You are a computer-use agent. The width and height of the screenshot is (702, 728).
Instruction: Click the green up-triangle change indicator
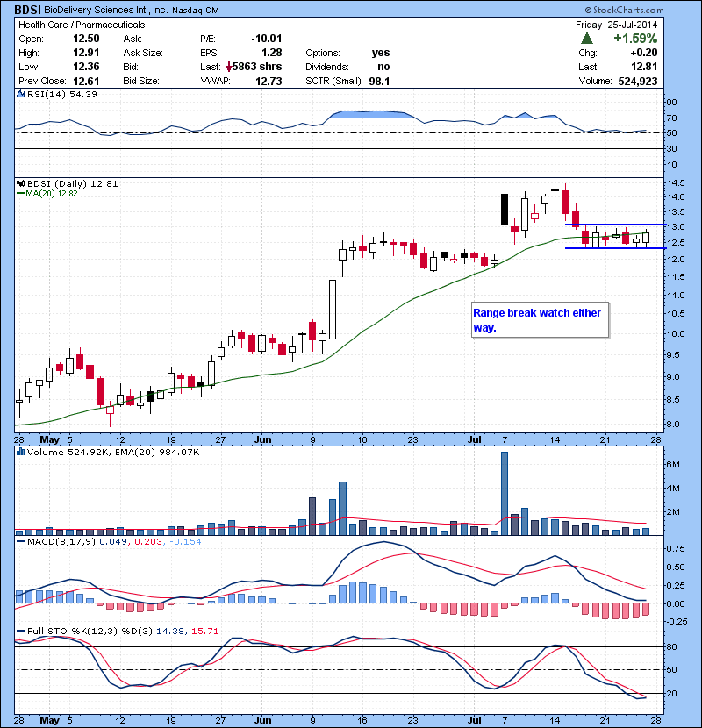click(587, 38)
